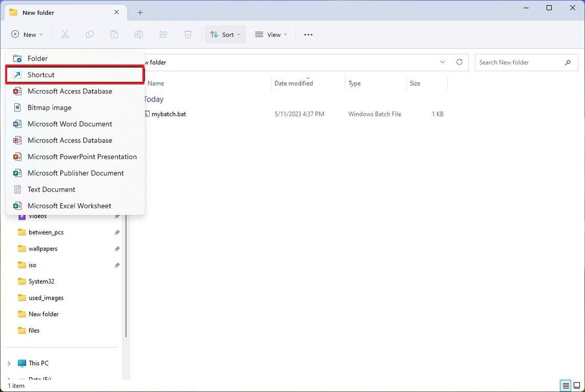Switch to details view in status bar
The width and height of the screenshot is (585, 392).
pyautogui.click(x=566, y=386)
